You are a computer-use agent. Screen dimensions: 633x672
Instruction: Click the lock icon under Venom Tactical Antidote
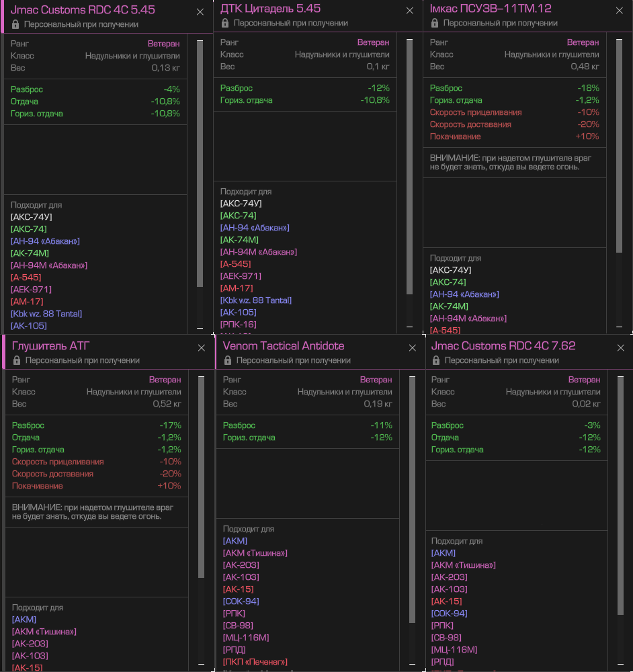coord(228,360)
